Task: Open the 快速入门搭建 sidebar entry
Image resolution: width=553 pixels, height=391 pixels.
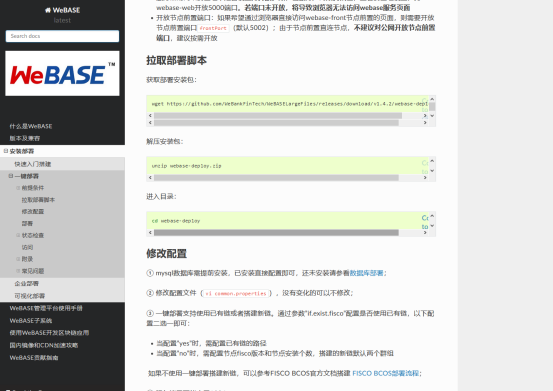Action: pos(33,164)
